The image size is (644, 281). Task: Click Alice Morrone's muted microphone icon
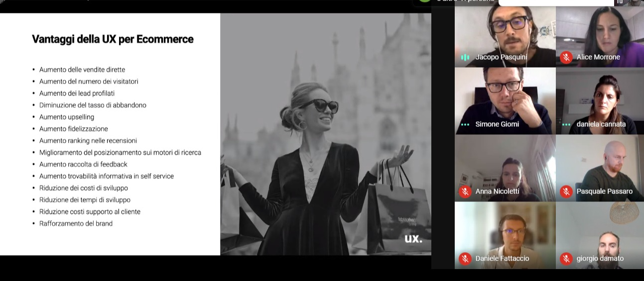tap(566, 57)
